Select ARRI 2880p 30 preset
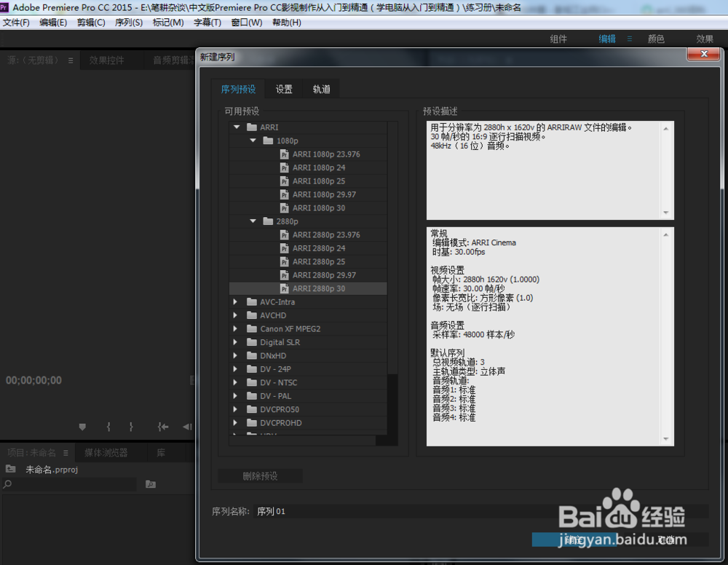Image resolution: width=728 pixels, height=565 pixels. (x=308, y=289)
